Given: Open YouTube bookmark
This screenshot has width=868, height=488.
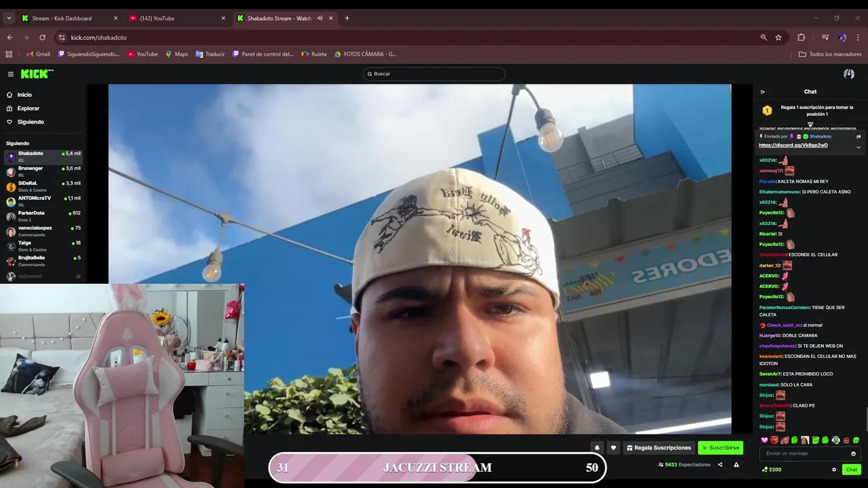Looking at the screenshot, I should (x=142, y=54).
